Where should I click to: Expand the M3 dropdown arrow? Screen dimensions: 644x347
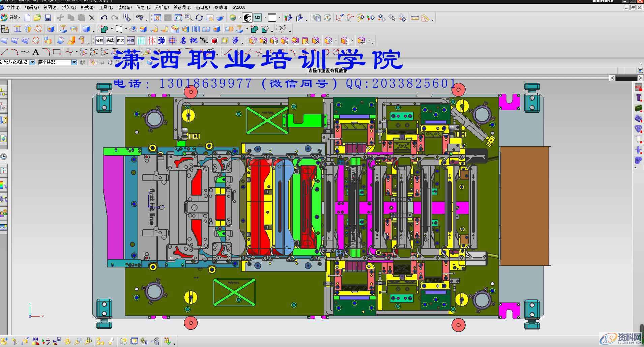pyautogui.click(x=265, y=18)
